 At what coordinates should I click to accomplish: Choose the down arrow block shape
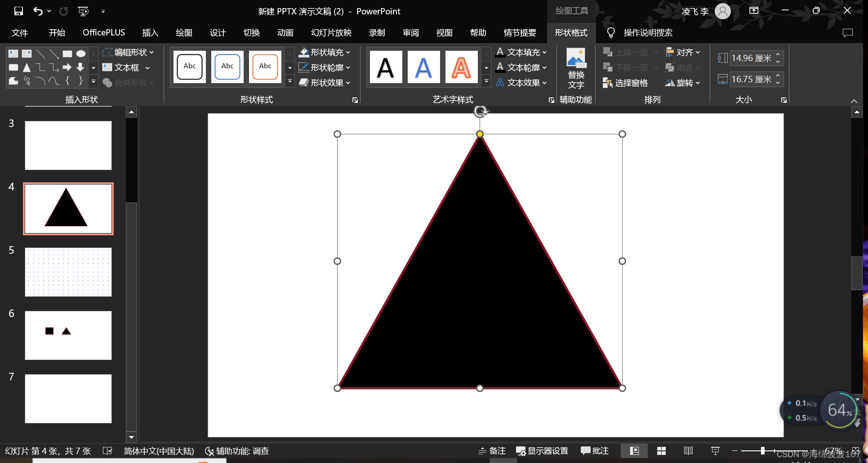(x=81, y=67)
